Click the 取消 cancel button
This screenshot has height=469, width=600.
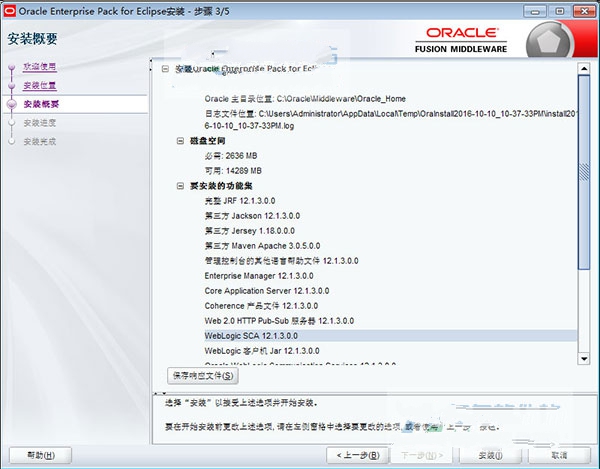coord(559,455)
